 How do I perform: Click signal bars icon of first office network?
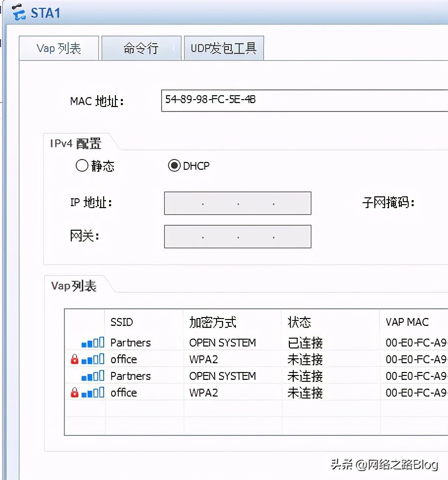(93, 359)
